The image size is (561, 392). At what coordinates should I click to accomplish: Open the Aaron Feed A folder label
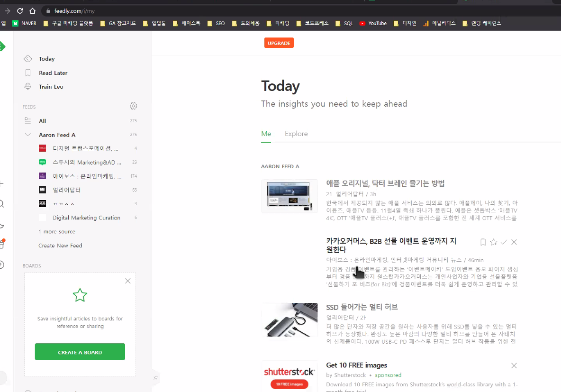point(57,135)
